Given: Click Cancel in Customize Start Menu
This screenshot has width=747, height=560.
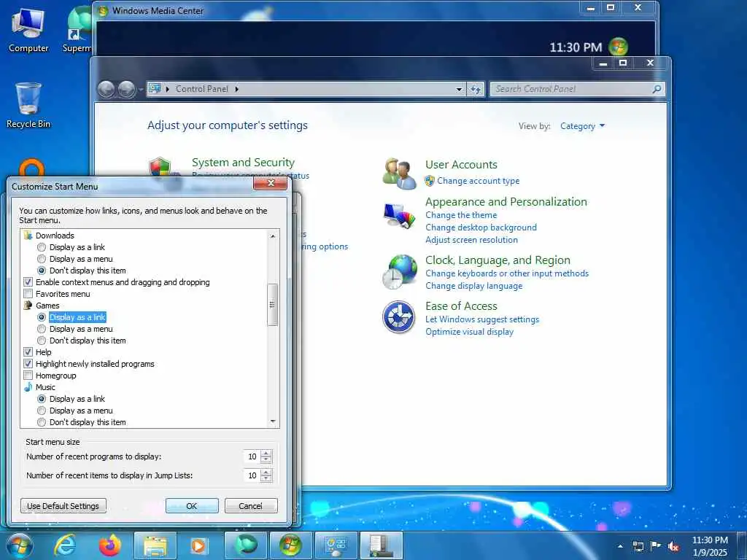Looking at the screenshot, I should 251,506.
